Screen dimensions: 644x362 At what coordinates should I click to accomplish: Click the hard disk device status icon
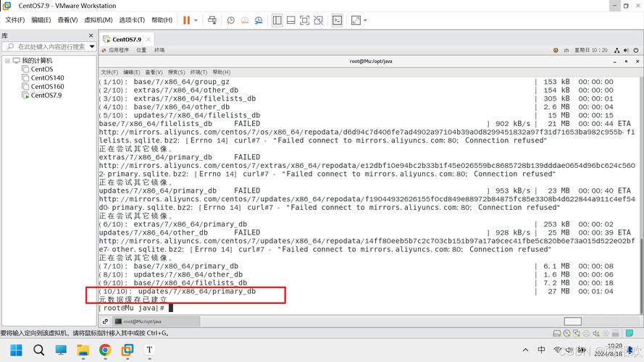coord(557,333)
